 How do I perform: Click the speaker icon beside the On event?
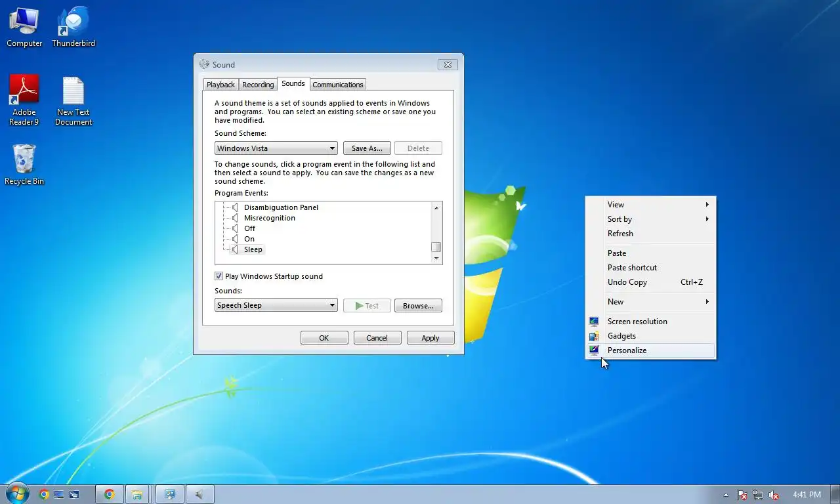[x=236, y=239]
